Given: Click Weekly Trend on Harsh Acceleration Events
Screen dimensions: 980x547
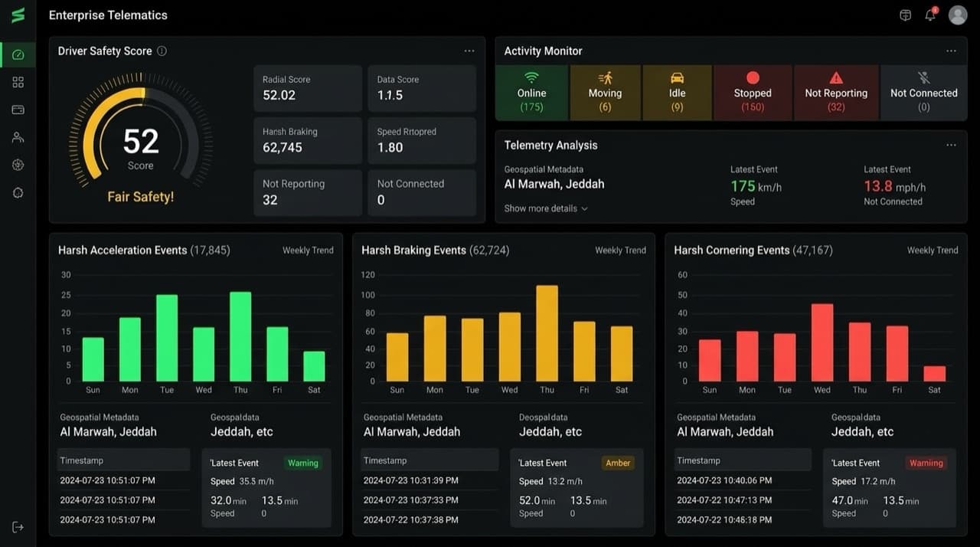Looking at the screenshot, I should (308, 251).
